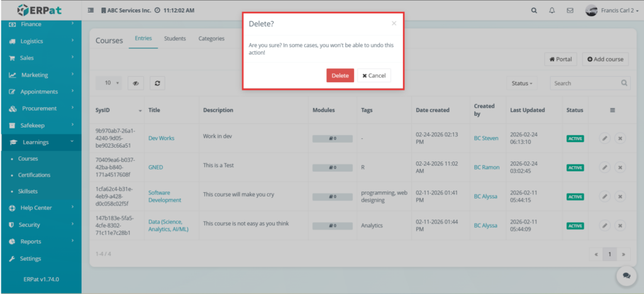Toggle column visibility eye button

click(136, 83)
